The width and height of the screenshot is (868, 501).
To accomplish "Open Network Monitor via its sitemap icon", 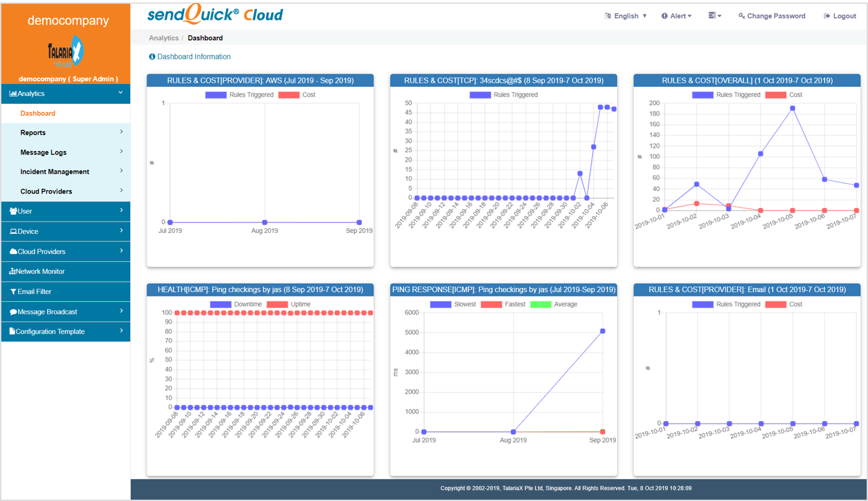I will [x=13, y=271].
